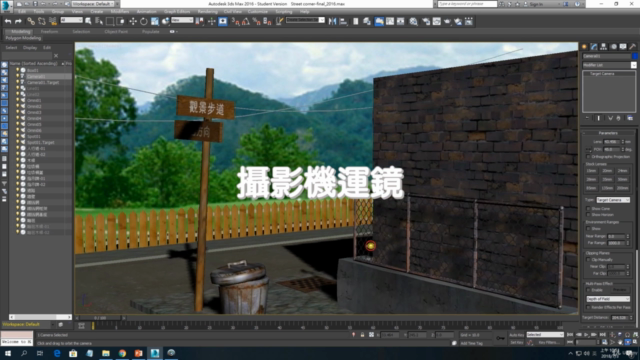Toggle Window/Crossing selection mode
This screenshot has height=360, width=640.
pyautogui.click(x=120, y=21)
